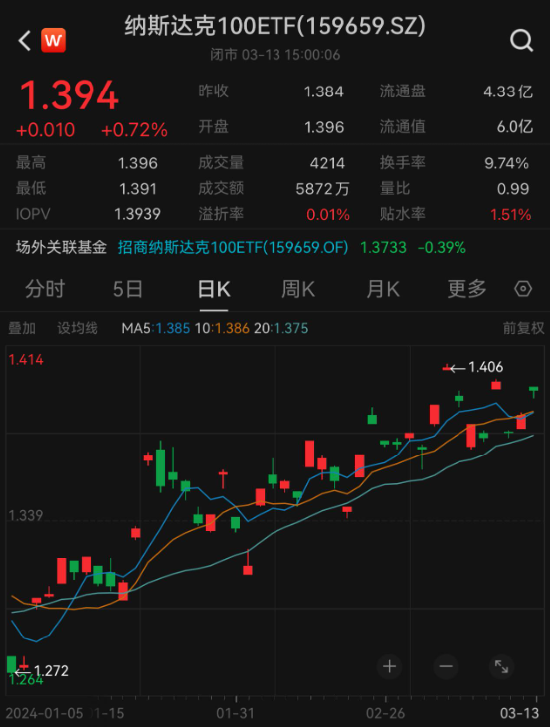
Task: Switch to 分时 intraday chart tab
Action: coord(45,289)
